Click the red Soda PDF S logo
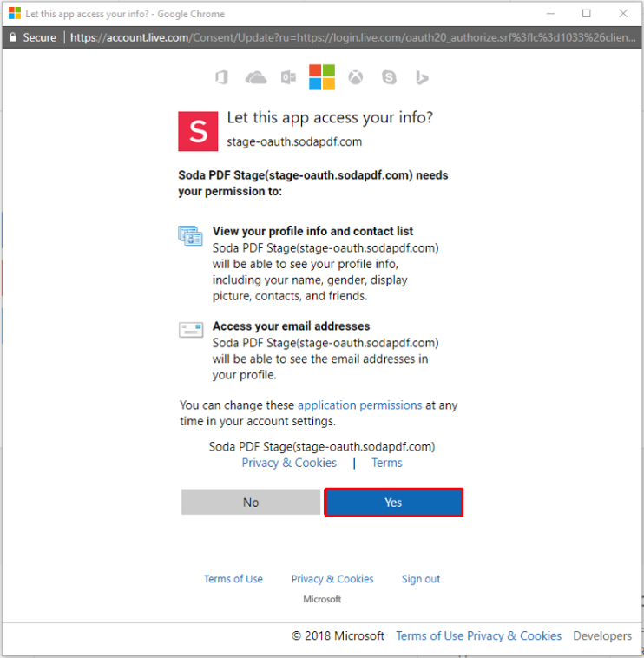The image size is (644, 658). 198,131
